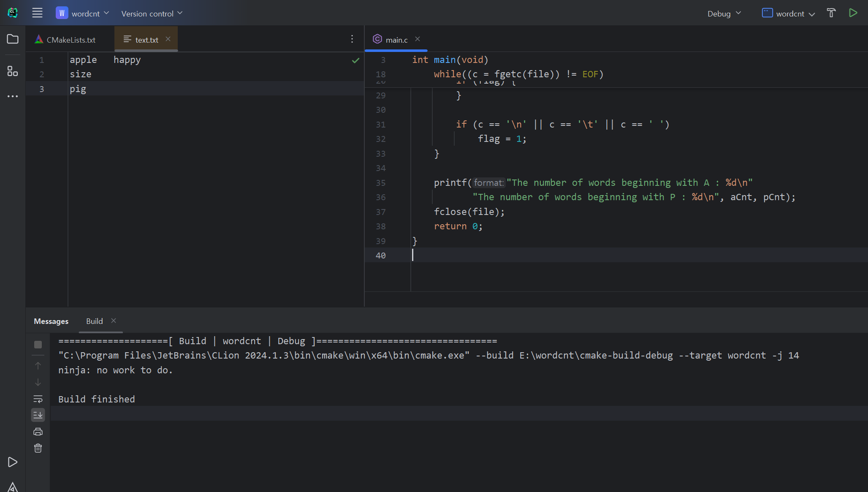
Task: Open the Version control dropdown
Action: pos(152,14)
